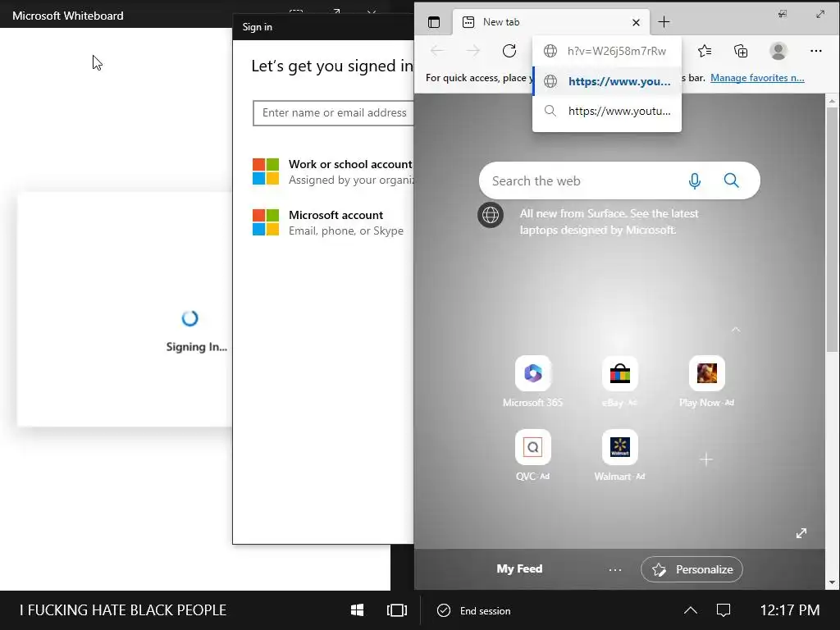Viewport: 840px width, 630px height.
Task: Open the notification center icon
Action: pyautogui.click(x=724, y=610)
